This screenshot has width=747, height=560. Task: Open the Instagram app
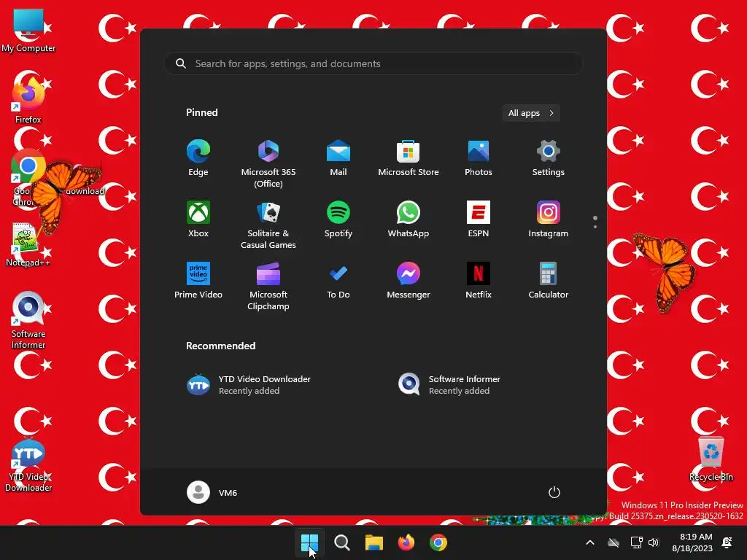click(x=549, y=219)
